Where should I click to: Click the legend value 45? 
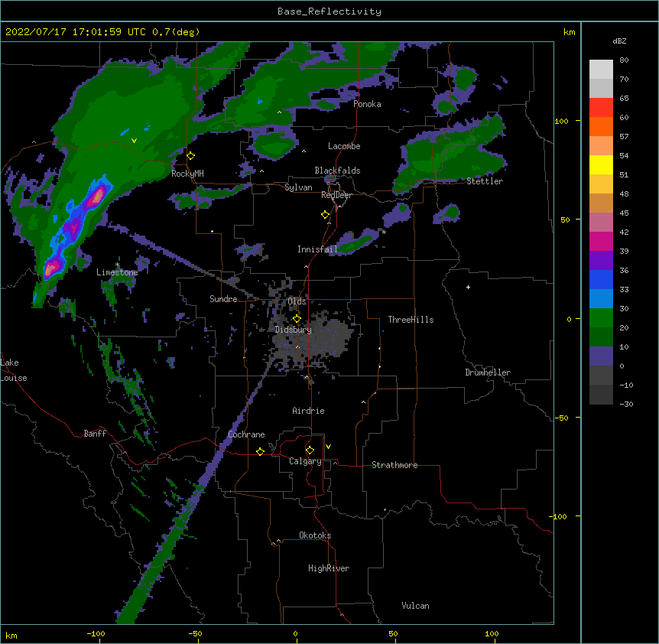(x=624, y=213)
